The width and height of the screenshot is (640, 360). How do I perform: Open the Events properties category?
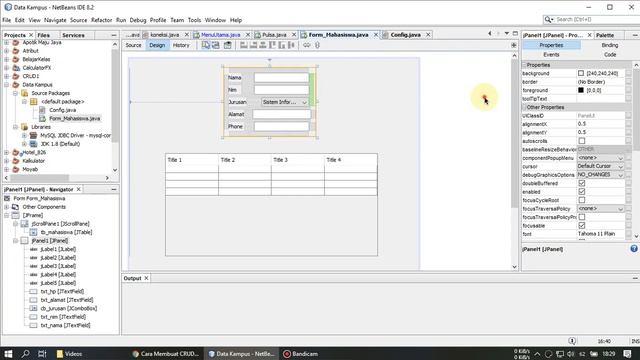551,54
